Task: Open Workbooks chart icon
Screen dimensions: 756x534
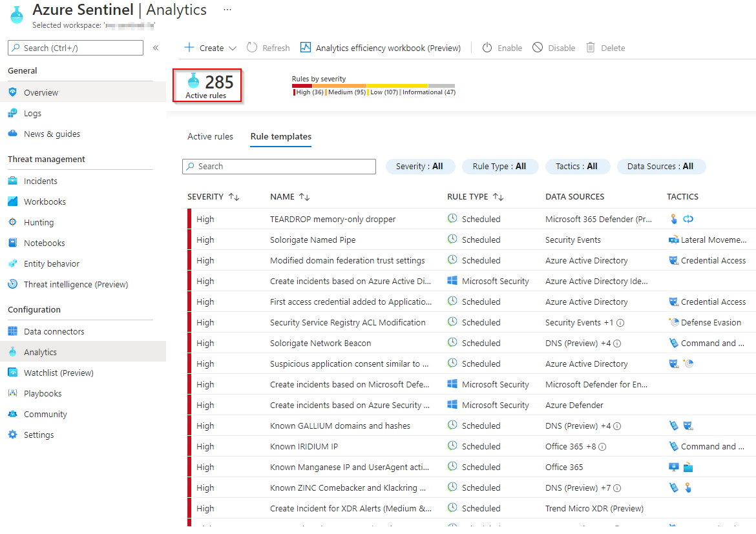Action: (x=13, y=201)
